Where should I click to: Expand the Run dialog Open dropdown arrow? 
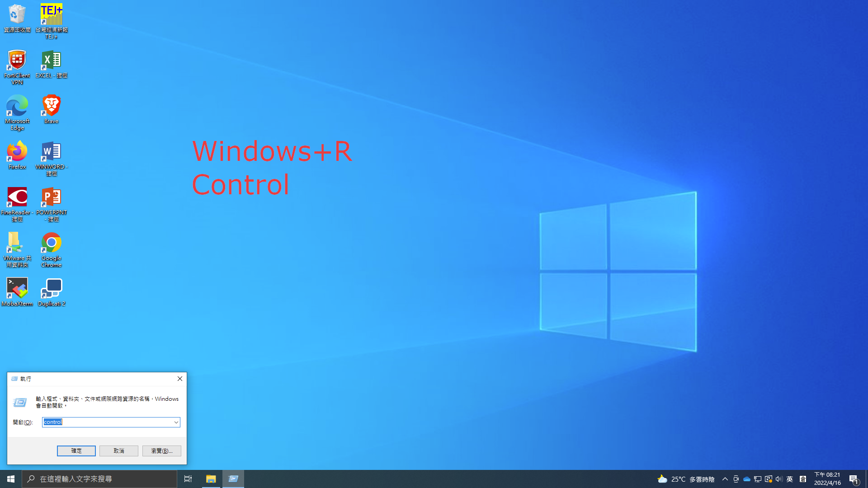(x=176, y=422)
